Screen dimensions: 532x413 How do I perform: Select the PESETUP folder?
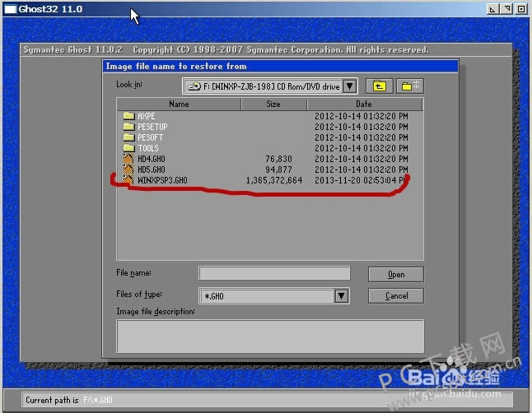152,127
